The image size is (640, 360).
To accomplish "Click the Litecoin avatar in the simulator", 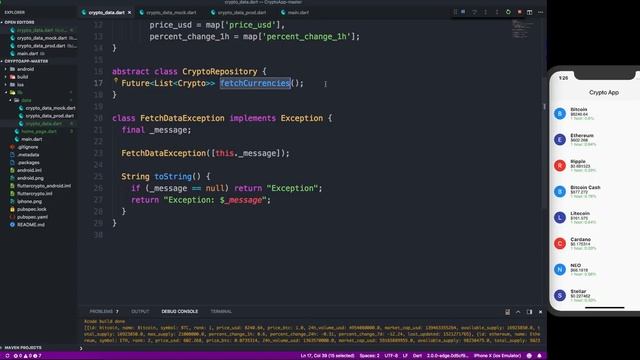I will click(x=560, y=218).
